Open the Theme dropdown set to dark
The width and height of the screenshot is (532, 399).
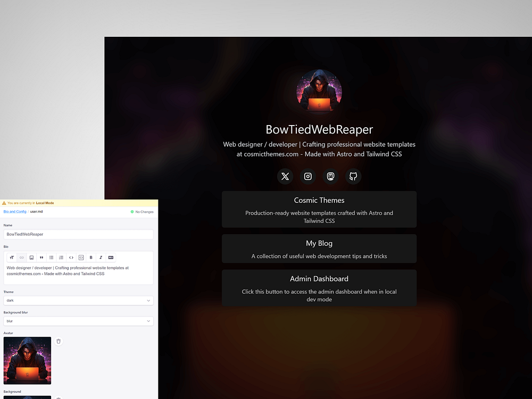(x=78, y=301)
